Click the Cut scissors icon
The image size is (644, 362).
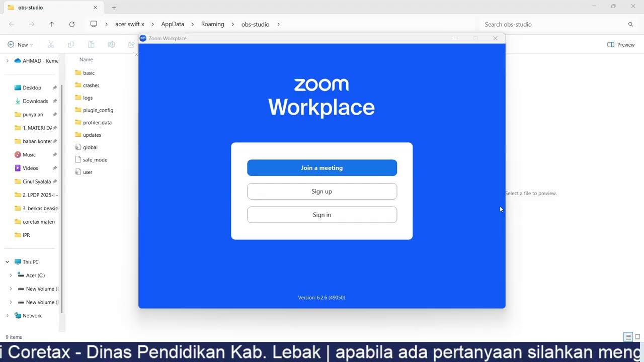point(51,45)
